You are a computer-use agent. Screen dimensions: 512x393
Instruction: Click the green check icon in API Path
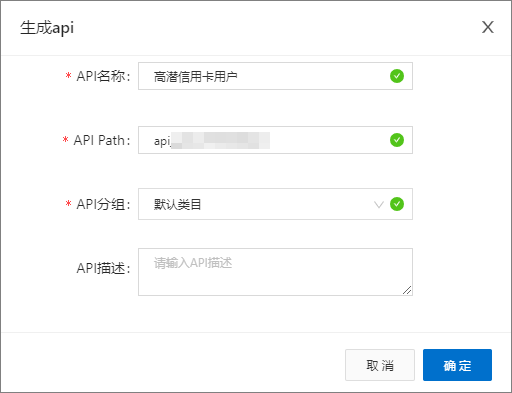pos(397,140)
